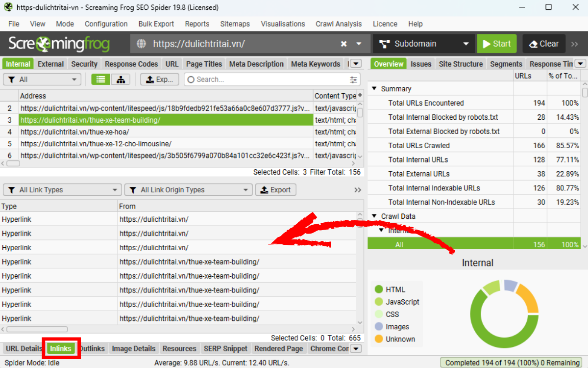Screen dimensions: 588x368
Task: Click the Export icon in the Inlinks panel
Action: (275, 189)
